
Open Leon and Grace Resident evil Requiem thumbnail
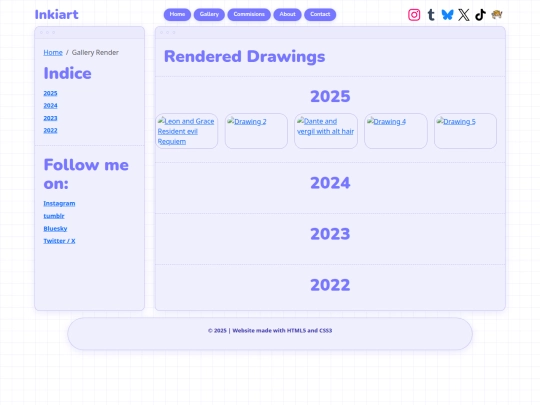[186, 131]
